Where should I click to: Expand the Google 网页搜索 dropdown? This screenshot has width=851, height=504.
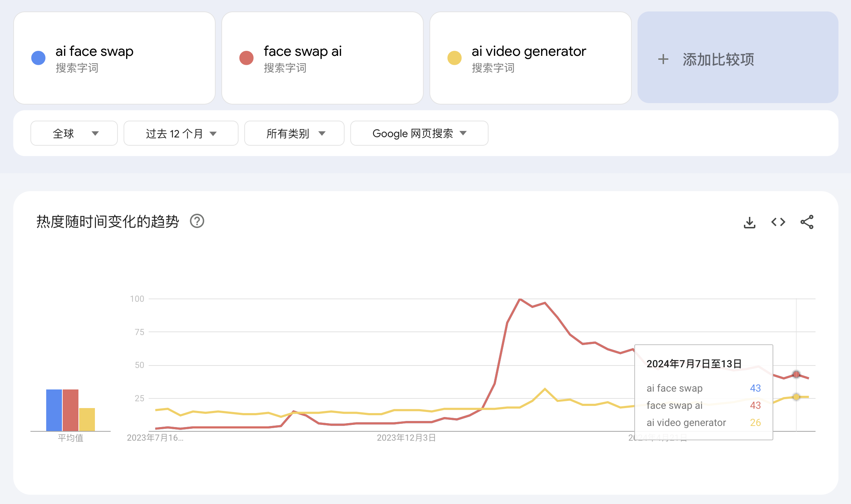tap(419, 134)
